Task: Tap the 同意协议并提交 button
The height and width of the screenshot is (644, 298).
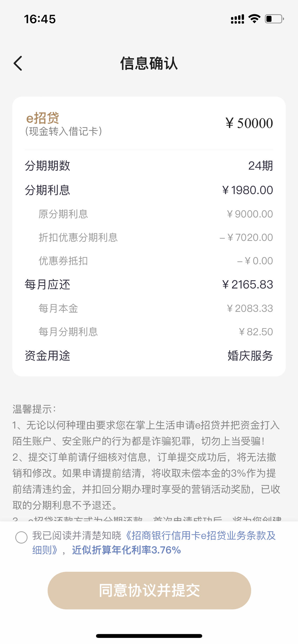Action: [149, 591]
